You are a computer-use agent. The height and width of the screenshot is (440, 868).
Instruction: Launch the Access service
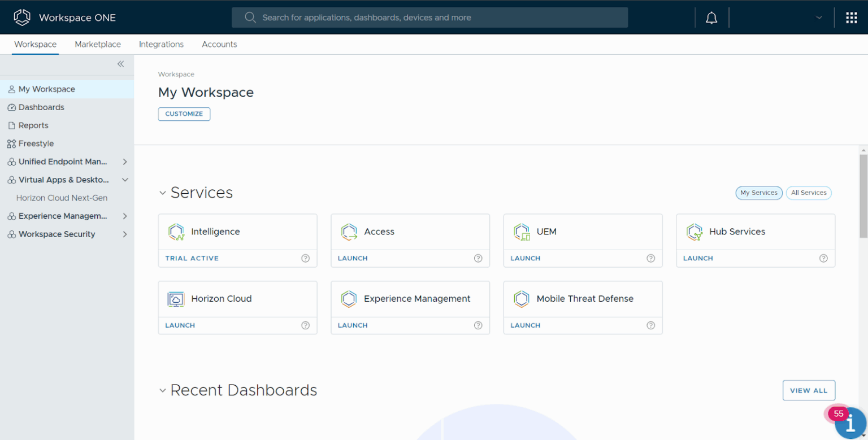tap(352, 258)
